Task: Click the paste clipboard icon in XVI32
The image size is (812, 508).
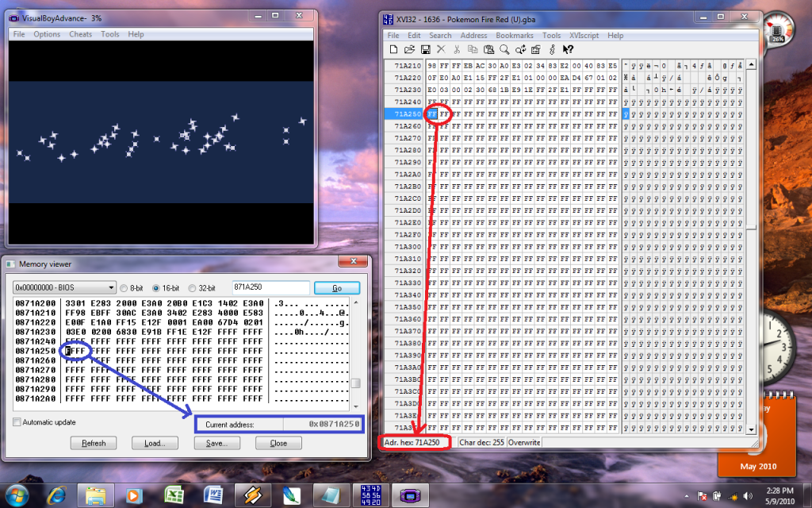Action: coord(488,50)
